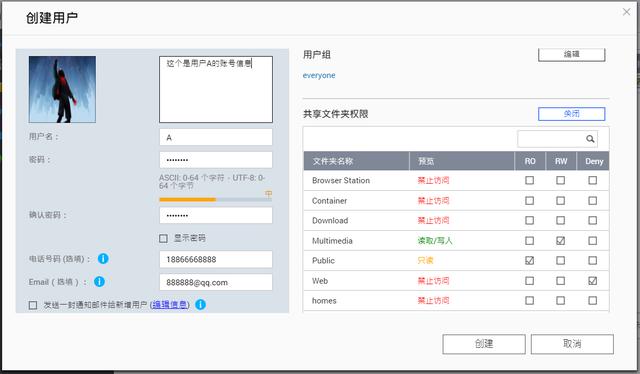This screenshot has width=640, height=374.
Task: Collapse shared folder permissions with close button
Action: coord(571,114)
